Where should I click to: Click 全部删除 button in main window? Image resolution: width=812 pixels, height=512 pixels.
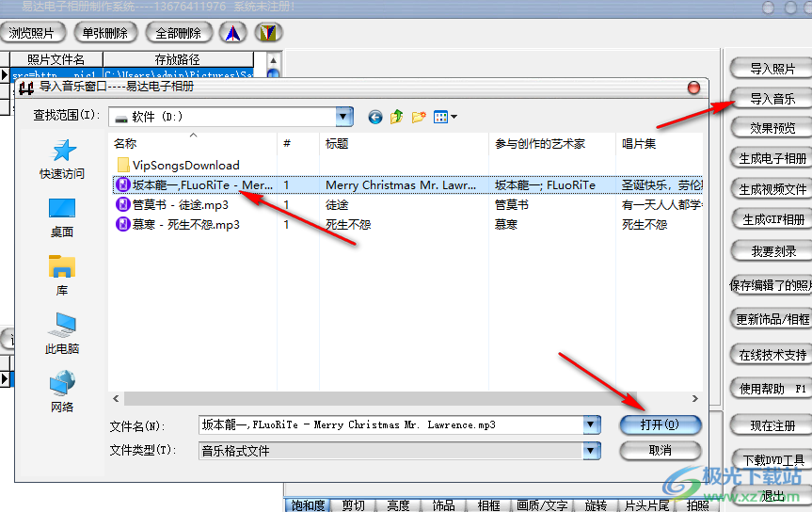(179, 33)
